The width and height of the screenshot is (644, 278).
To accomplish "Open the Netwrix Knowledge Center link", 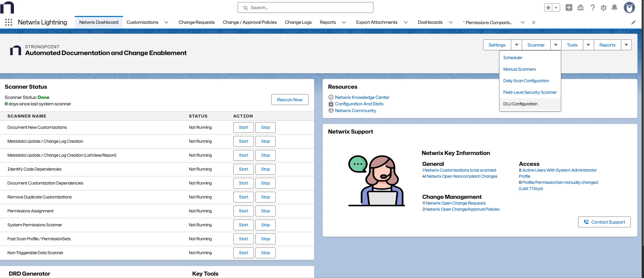I will (362, 98).
